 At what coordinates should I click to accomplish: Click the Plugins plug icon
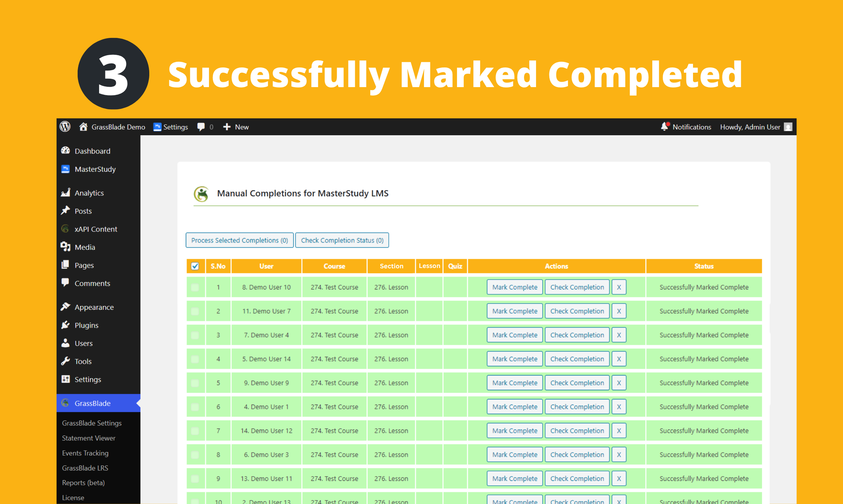[65, 325]
